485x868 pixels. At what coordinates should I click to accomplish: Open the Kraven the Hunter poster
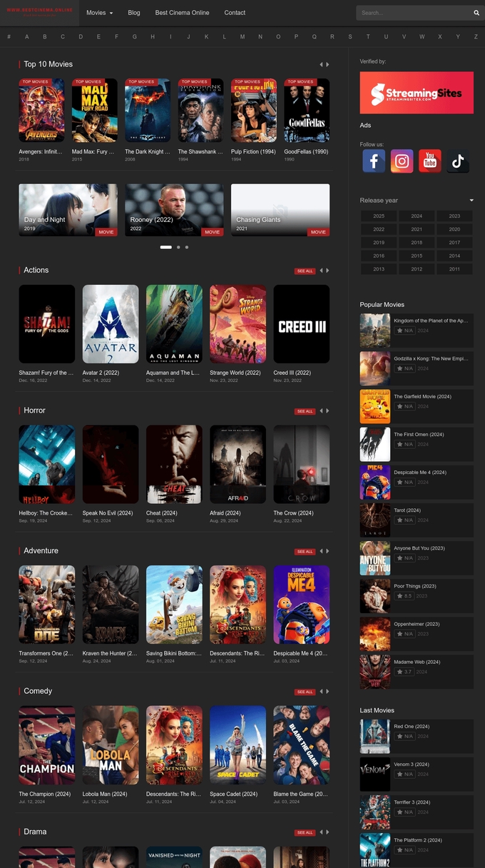(111, 605)
